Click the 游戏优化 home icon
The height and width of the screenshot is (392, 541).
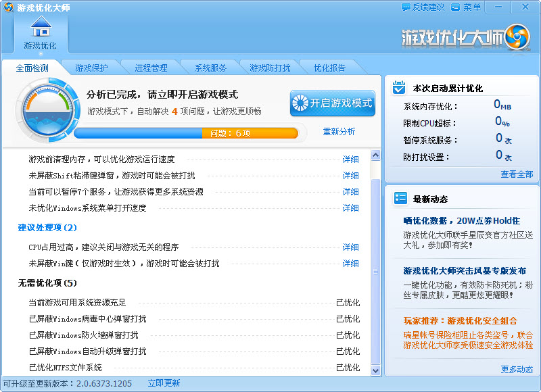41,28
